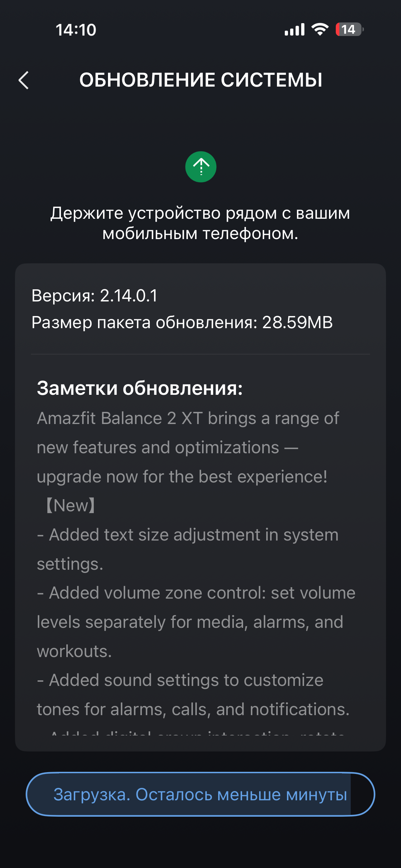Select the Размер пакета обновления 28.59MB line

pyautogui.click(x=182, y=322)
